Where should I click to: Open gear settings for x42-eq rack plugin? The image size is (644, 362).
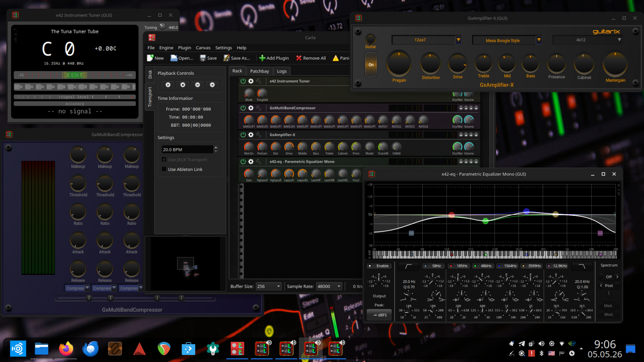point(251,162)
